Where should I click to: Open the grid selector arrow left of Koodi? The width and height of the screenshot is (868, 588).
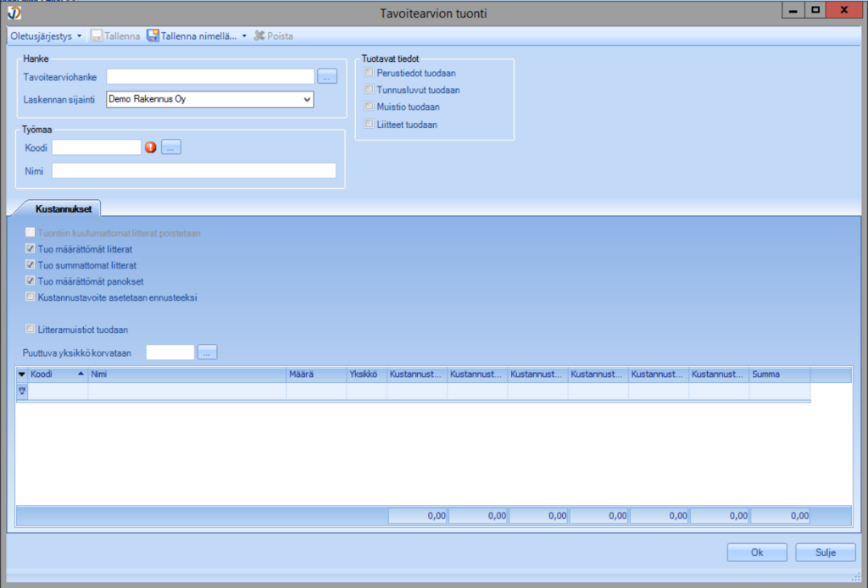[21, 374]
